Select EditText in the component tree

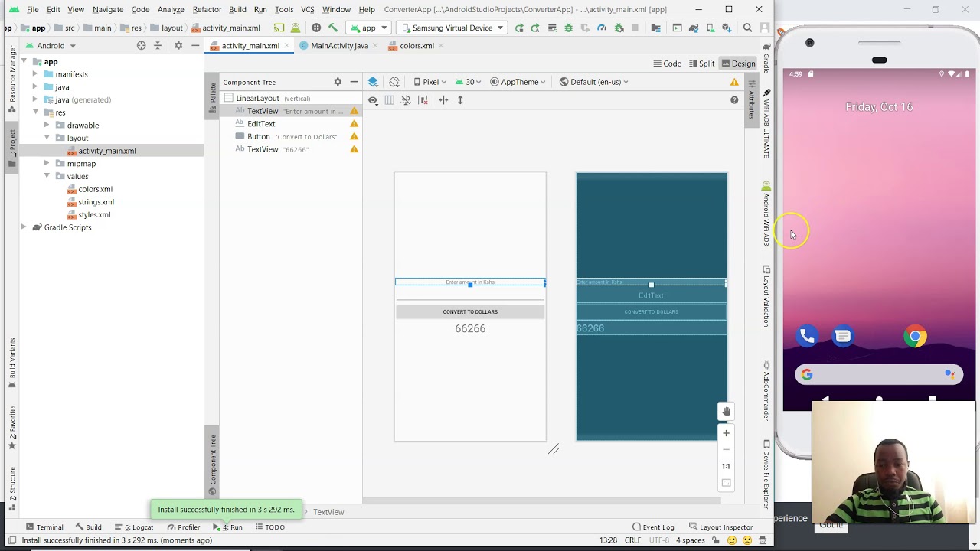291,124
